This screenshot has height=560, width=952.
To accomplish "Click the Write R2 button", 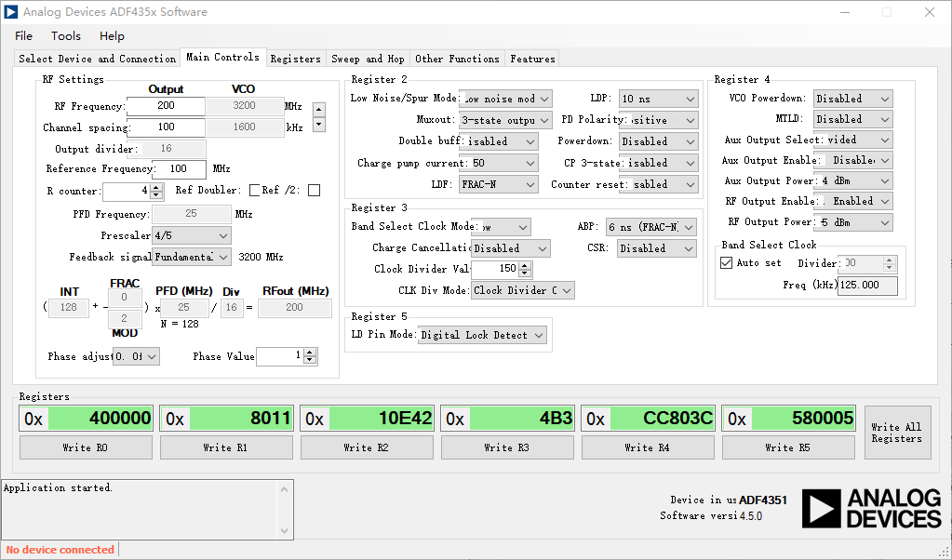I will 367,447.
